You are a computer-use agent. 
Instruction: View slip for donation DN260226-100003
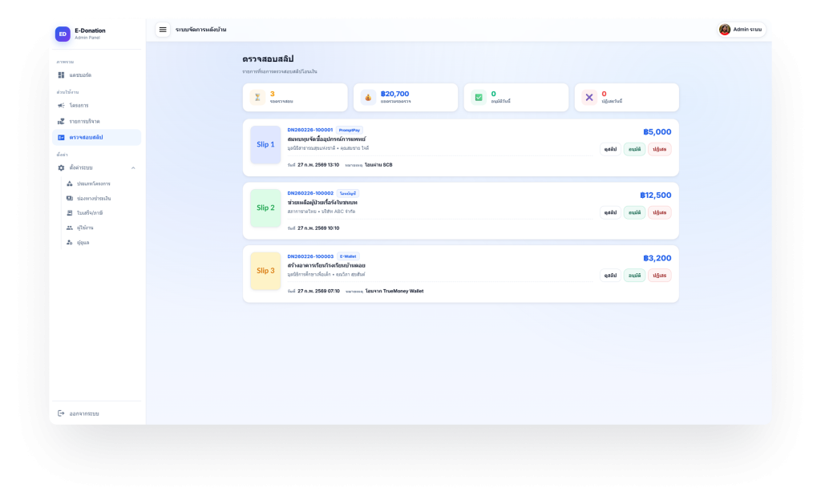click(x=610, y=275)
